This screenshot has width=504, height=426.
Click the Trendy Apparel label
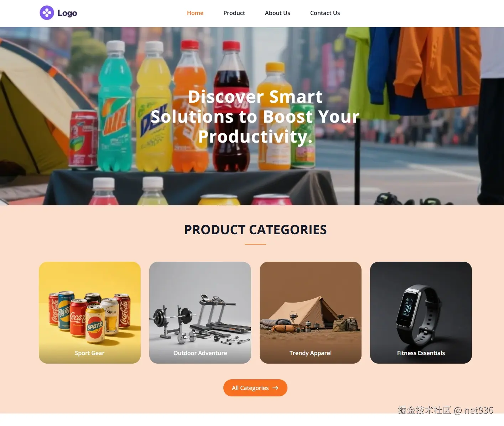tap(311, 353)
